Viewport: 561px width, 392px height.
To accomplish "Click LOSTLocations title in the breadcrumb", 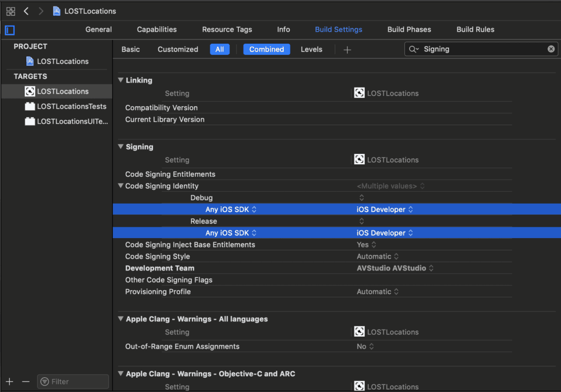I will click(x=90, y=11).
